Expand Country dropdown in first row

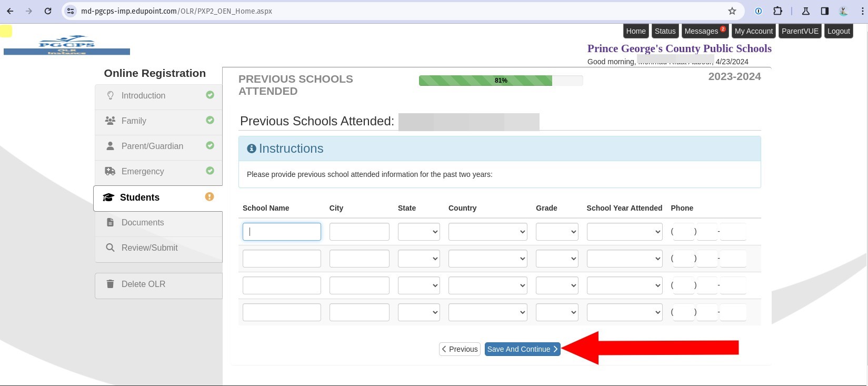[x=487, y=232]
